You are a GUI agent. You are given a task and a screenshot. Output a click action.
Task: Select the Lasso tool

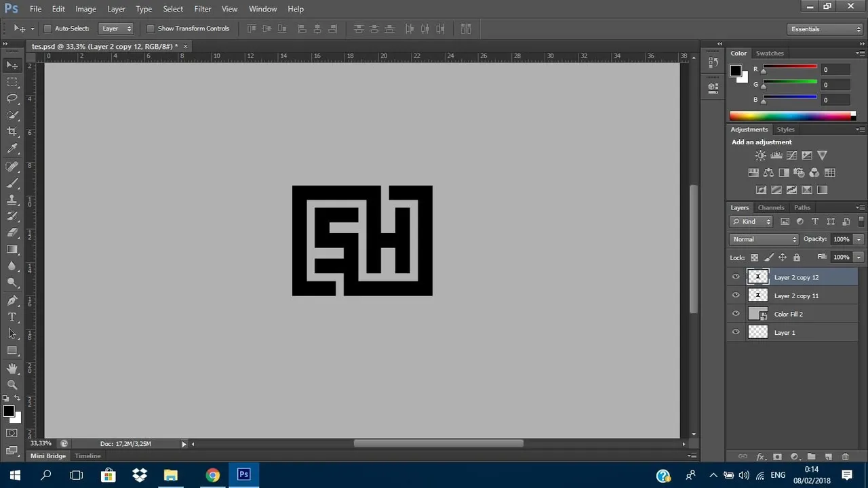tap(12, 99)
